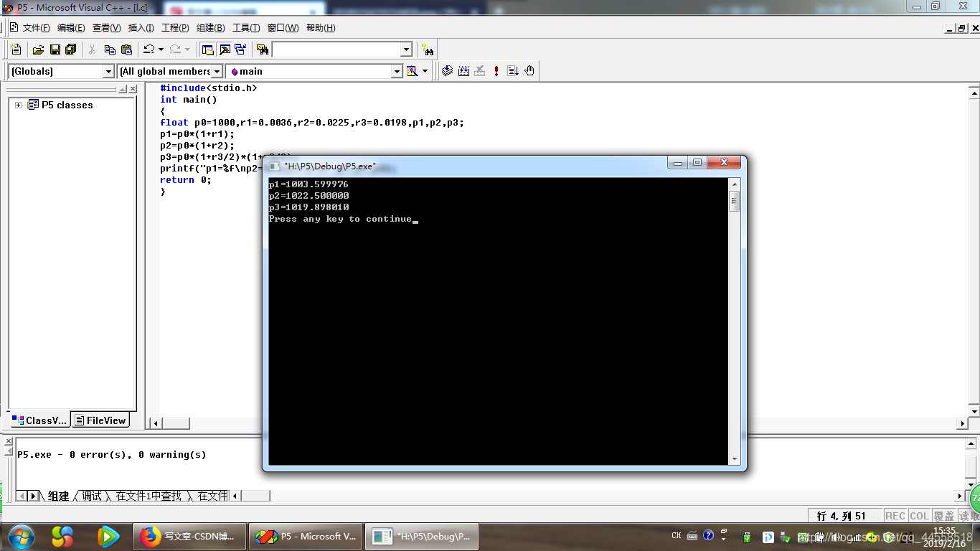Toggle the Output window icon

point(225,50)
